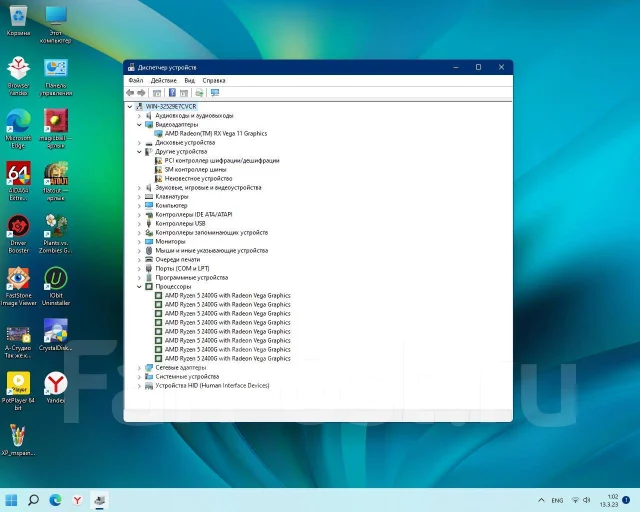Show hidden tray icons chevron
Image resolution: width=640 pixels, height=512 pixels.
[x=541, y=500]
